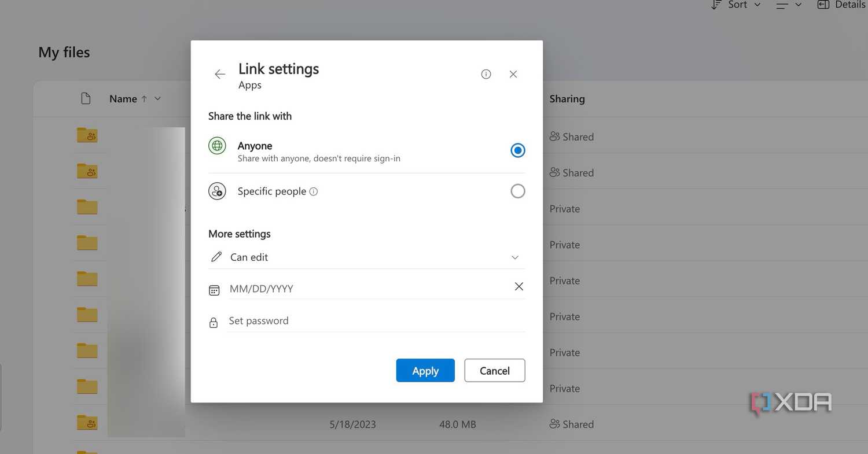Open the Details pane
Viewport: 868px width, 454px height.
pyautogui.click(x=841, y=5)
